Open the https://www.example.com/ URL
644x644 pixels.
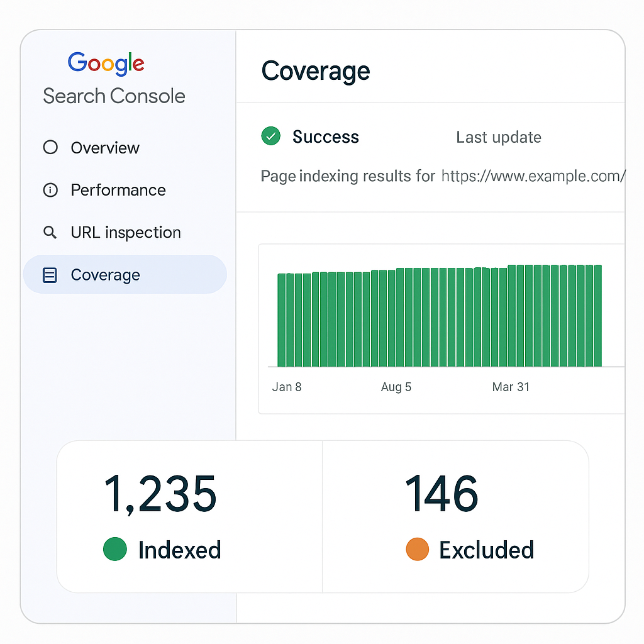pos(533,176)
